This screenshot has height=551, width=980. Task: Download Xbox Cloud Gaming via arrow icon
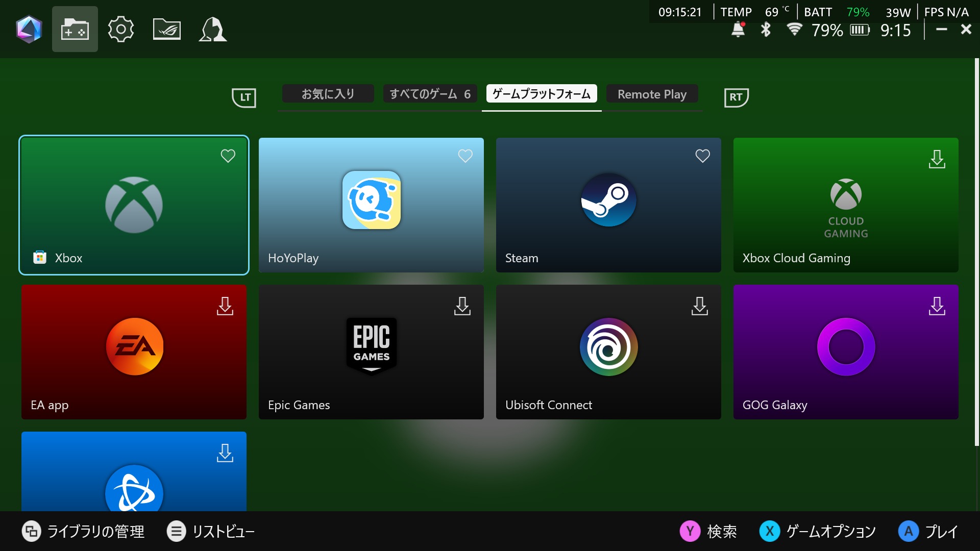[937, 159]
